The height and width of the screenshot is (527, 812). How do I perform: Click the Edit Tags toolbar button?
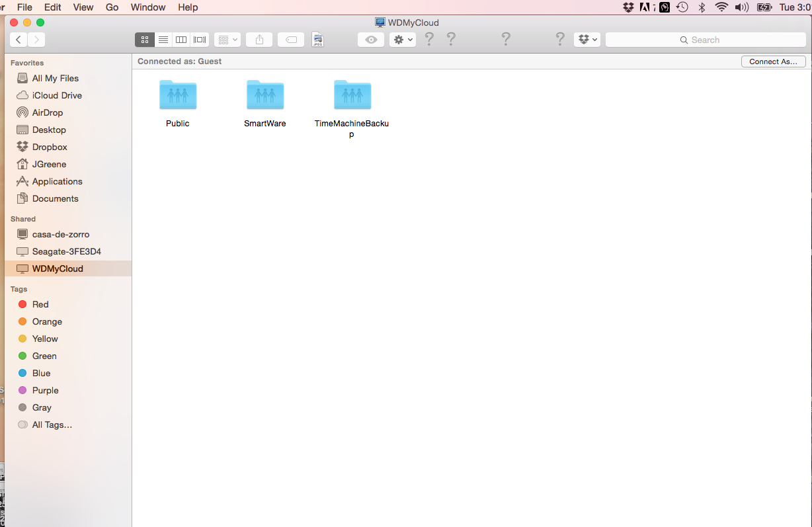pos(291,40)
